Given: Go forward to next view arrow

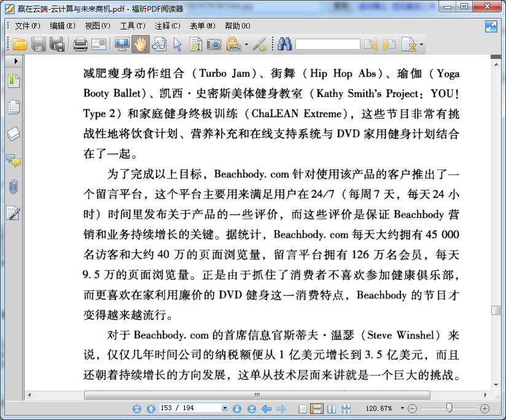Looking at the screenshot, I should (x=281, y=409).
